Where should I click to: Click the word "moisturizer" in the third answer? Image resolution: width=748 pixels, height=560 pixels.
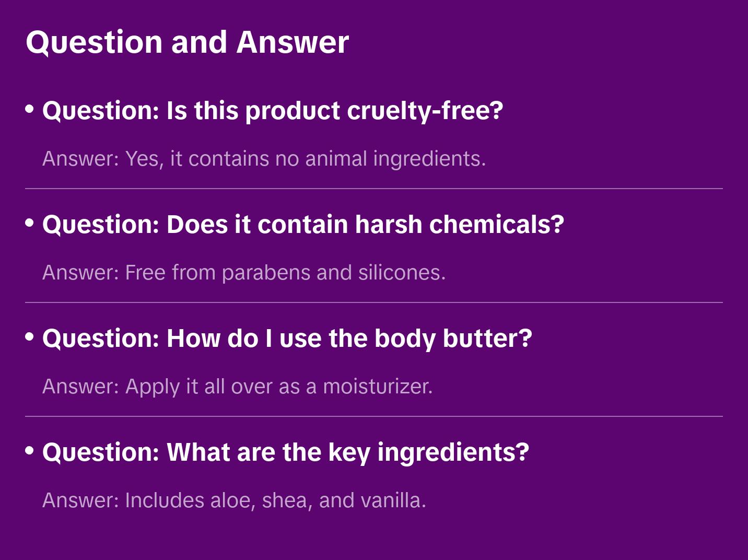coord(377,387)
